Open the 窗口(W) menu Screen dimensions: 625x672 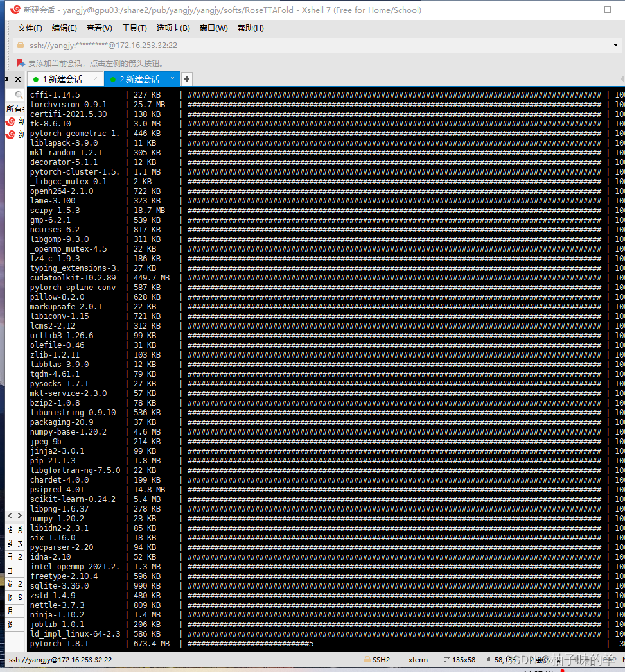(214, 28)
